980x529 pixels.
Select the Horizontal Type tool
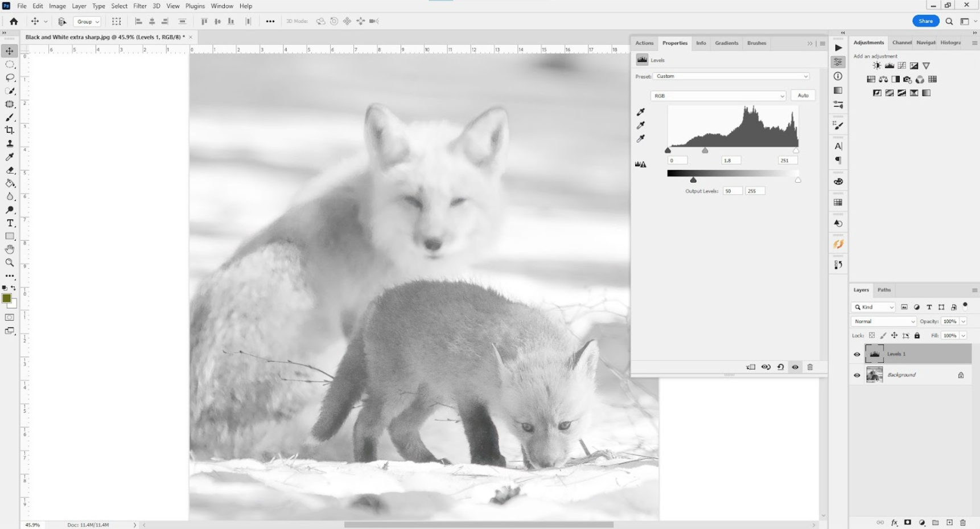[x=10, y=223]
